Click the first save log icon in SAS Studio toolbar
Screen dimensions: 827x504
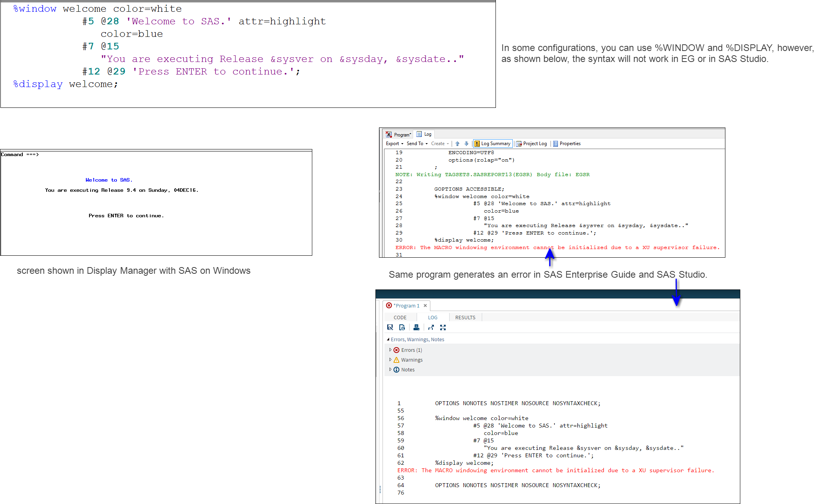tap(390, 328)
